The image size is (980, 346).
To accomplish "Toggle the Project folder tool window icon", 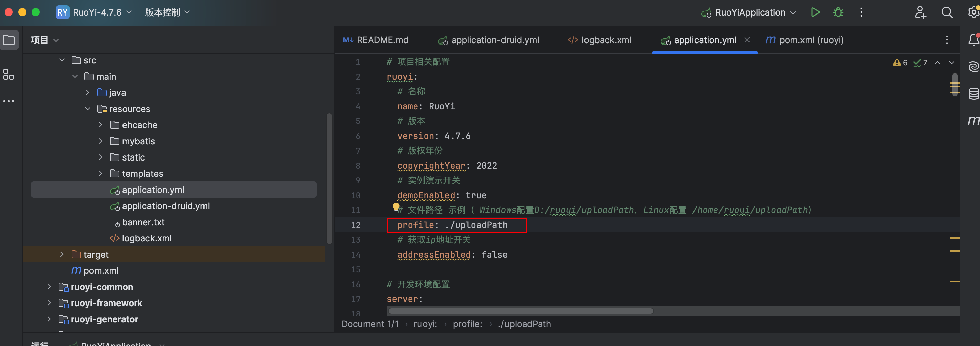I will (9, 40).
